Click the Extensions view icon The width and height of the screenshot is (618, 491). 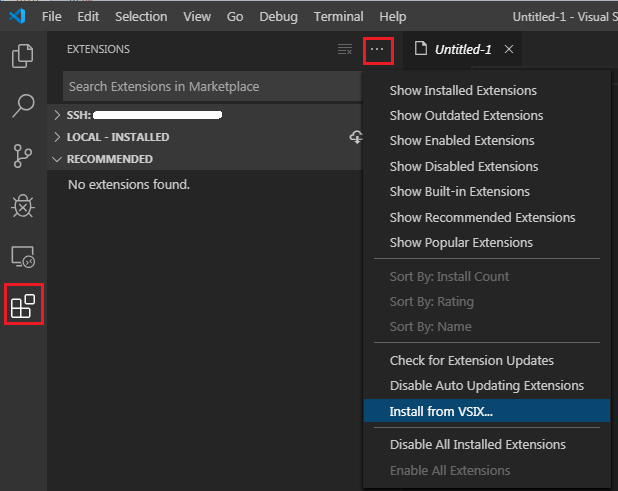[x=22, y=306]
